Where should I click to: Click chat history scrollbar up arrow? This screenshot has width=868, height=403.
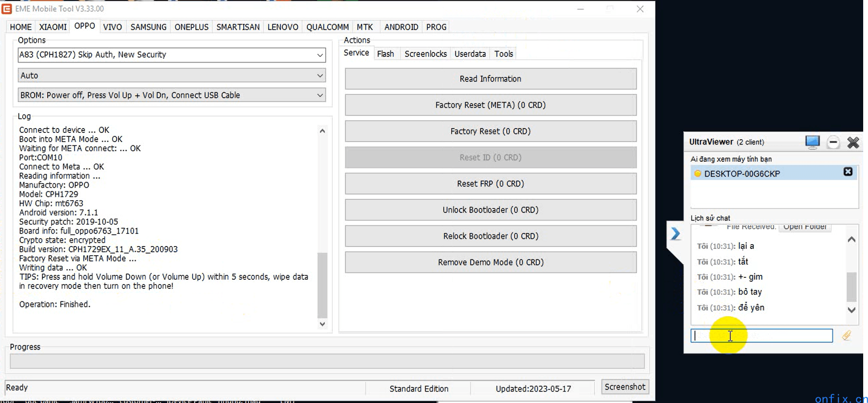pyautogui.click(x=851, y=239)
